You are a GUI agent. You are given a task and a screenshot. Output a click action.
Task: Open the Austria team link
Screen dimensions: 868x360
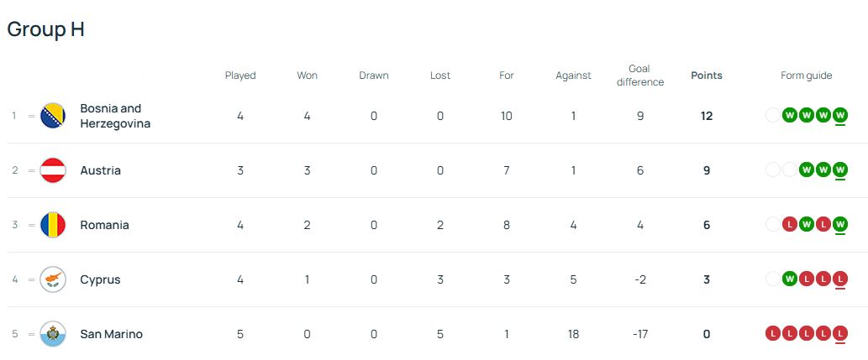[100, 170]
